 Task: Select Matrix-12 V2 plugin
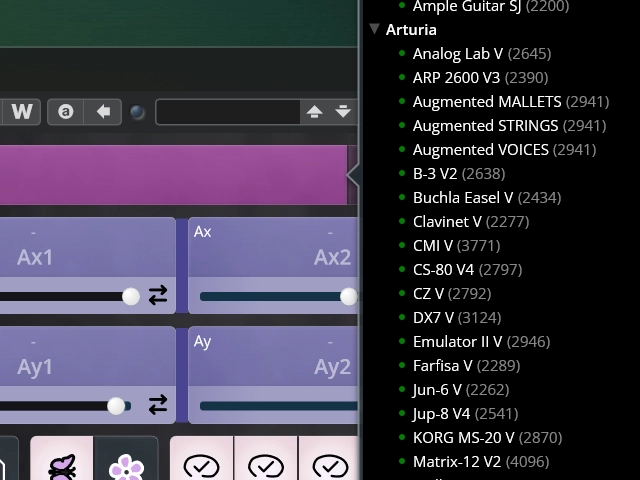click(481, 462)
